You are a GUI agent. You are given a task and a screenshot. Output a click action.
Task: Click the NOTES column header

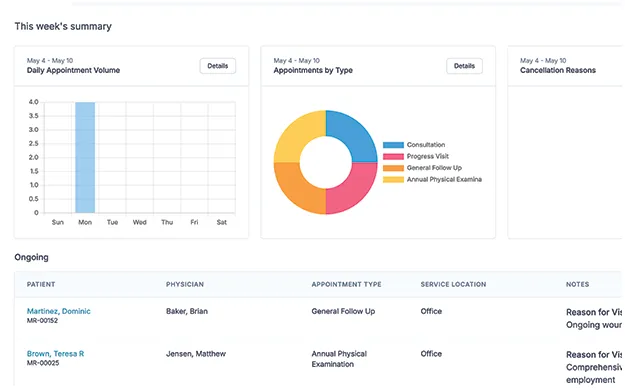click(578, 284)
